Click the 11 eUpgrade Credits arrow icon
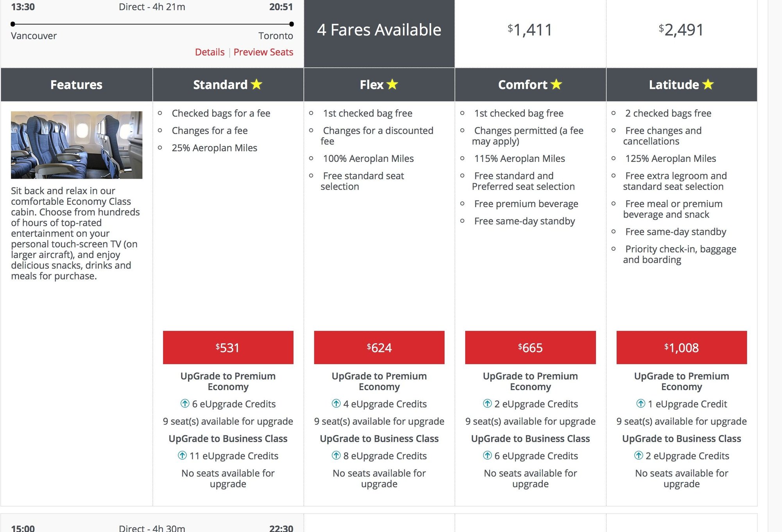782x532 pixels. [182, 455]
